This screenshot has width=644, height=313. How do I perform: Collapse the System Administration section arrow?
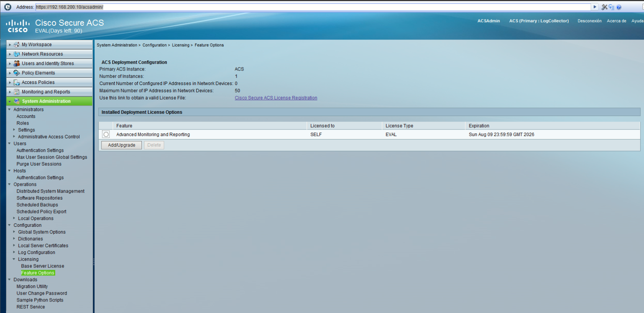10,101
